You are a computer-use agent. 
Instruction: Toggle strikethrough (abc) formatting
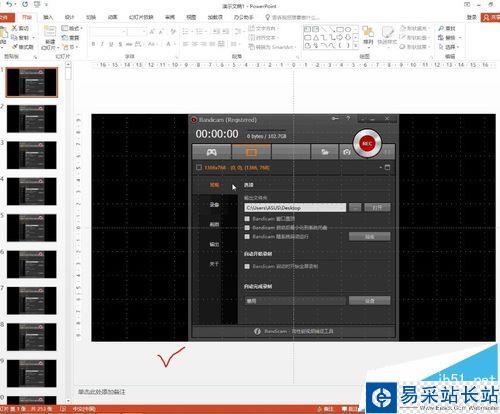129,44
